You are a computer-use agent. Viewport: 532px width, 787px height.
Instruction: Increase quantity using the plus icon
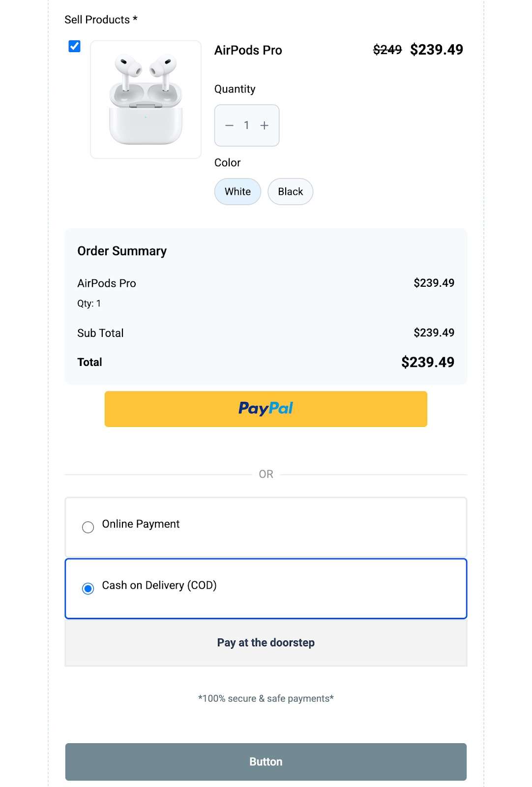(265, 125)
